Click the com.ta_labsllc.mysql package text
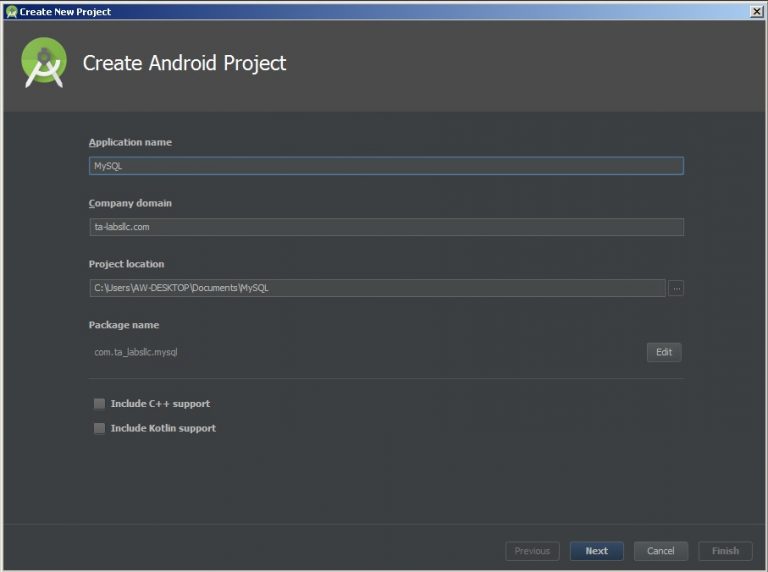The width and height of the screenshot is (768, 572). [x=136, y=352]
